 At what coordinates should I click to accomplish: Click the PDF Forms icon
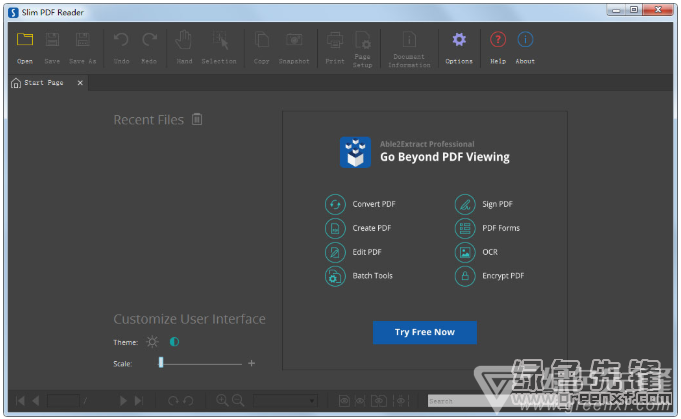point(465,228)
